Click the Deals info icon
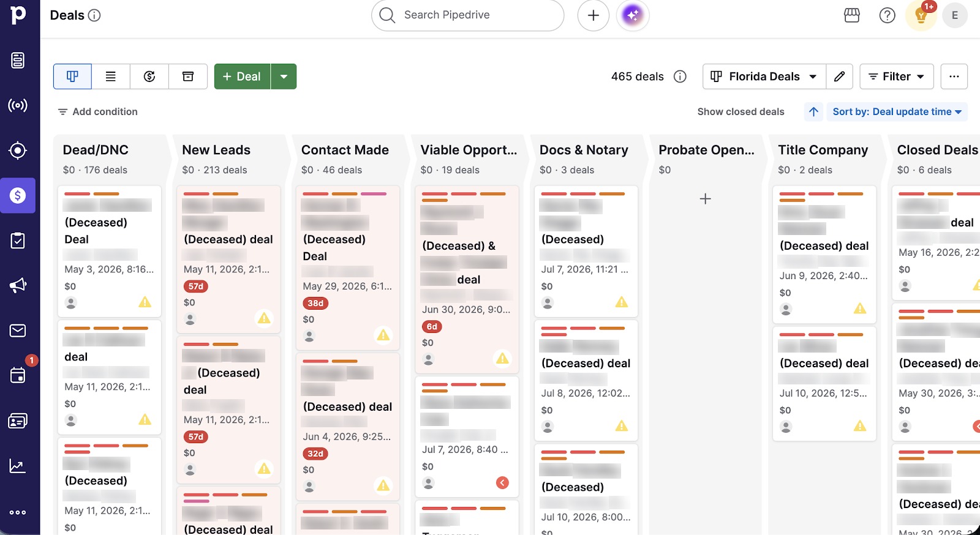This screenshot has height=535, width=980. click(94, 15)
